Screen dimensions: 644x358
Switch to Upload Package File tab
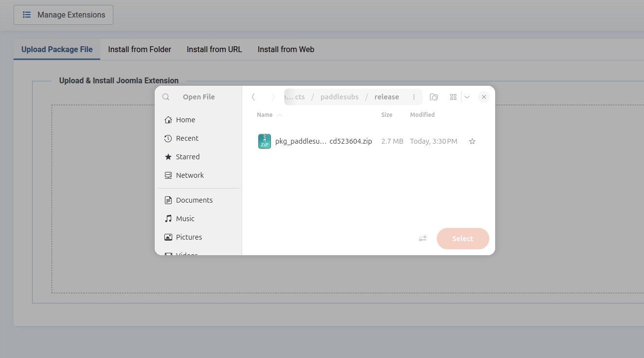click(x=57, y=49)
